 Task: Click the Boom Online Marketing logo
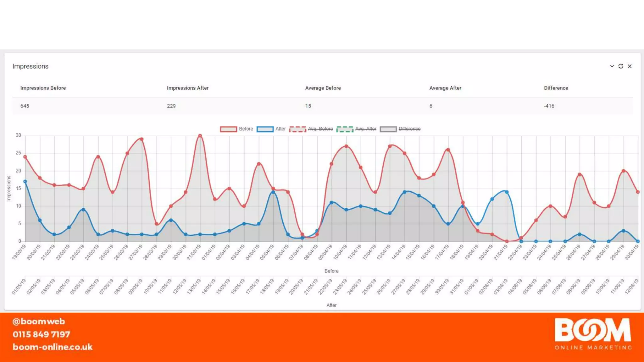tap(593, 334)
